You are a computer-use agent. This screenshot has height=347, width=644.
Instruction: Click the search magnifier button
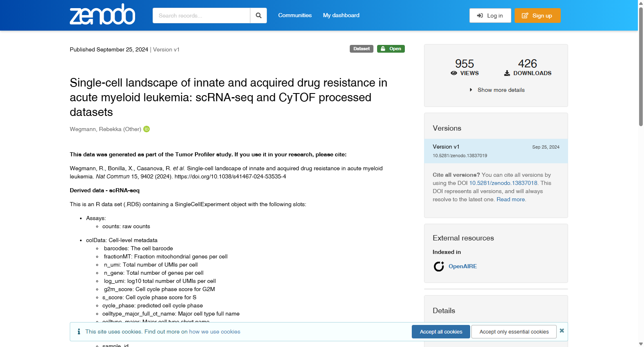(x=258, y=16)
